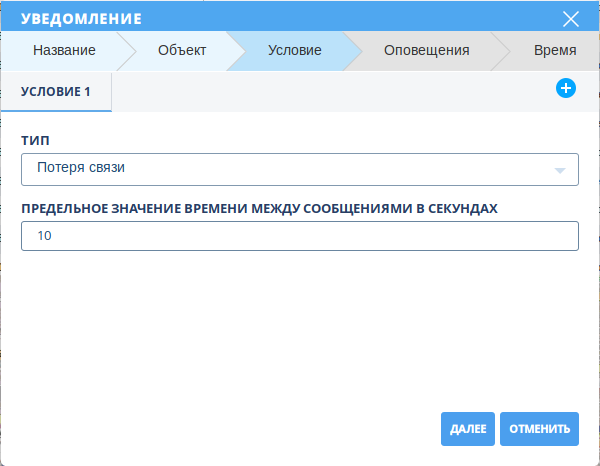Add a new condition with plus icon
Viewport: 600px width, 466px height.
click(x=565, y=89)
